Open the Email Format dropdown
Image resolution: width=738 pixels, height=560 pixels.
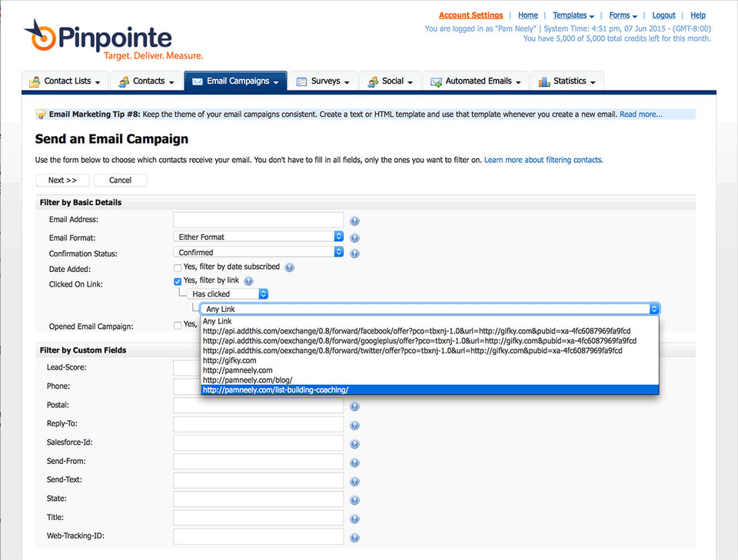258,237
